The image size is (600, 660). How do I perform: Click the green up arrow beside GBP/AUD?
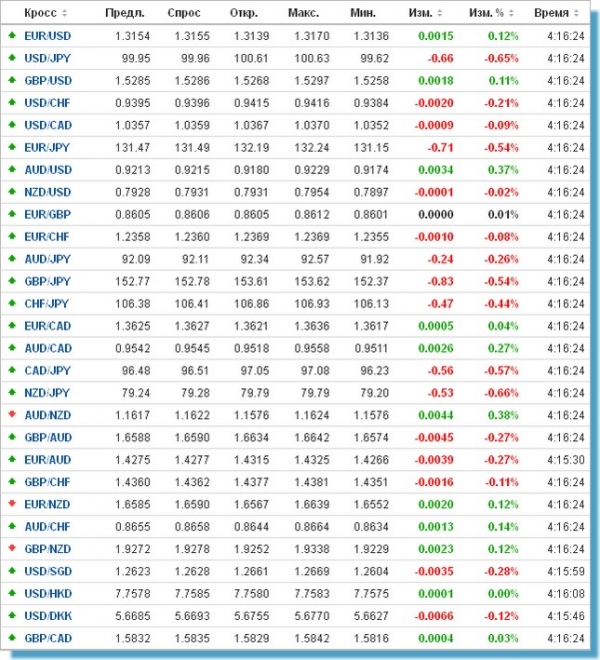[12, 437]
